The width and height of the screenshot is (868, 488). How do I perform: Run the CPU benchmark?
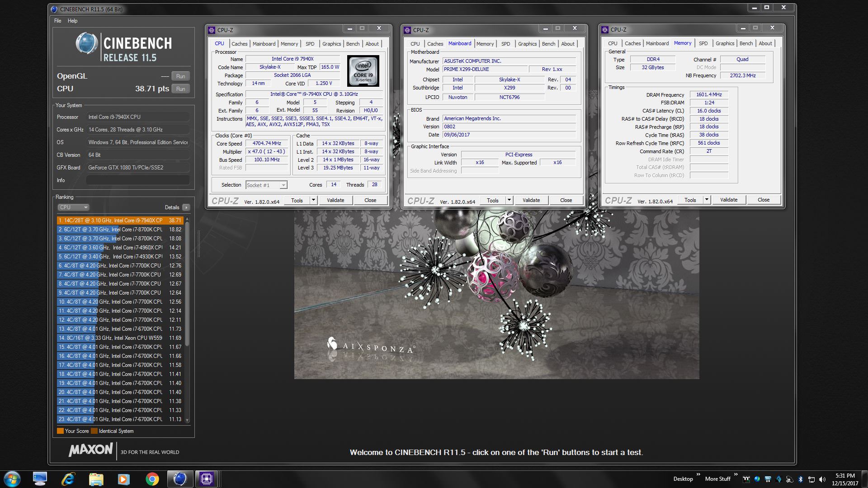(x=180, y=89)
